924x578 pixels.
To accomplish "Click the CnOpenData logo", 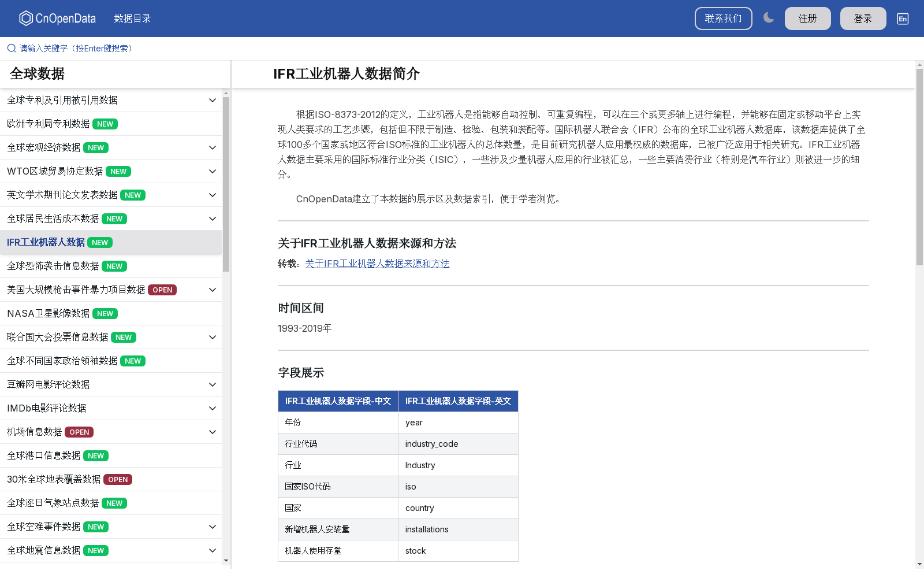I will click(57, 18).
